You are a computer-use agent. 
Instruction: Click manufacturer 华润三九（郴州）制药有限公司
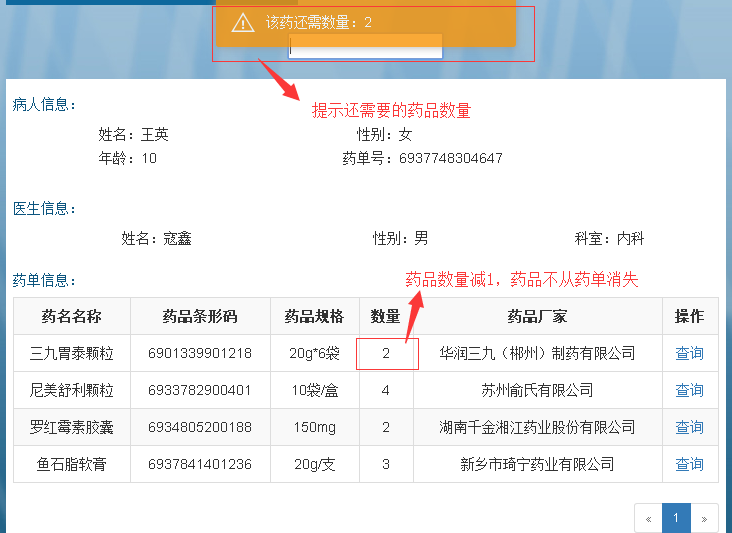(537, 353)
